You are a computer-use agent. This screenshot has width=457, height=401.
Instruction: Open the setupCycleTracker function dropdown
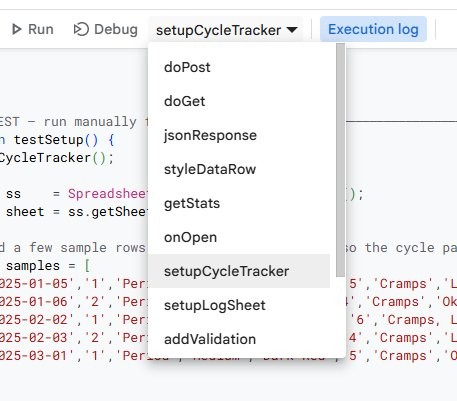pos(226,30)
